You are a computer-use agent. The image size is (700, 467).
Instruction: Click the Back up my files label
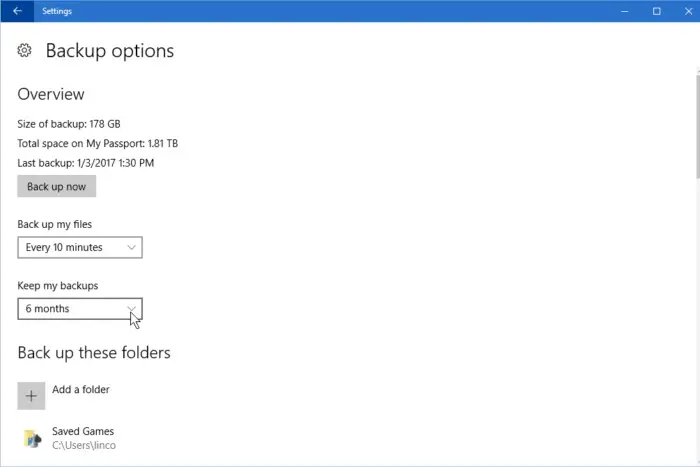[x=54, y=224]
